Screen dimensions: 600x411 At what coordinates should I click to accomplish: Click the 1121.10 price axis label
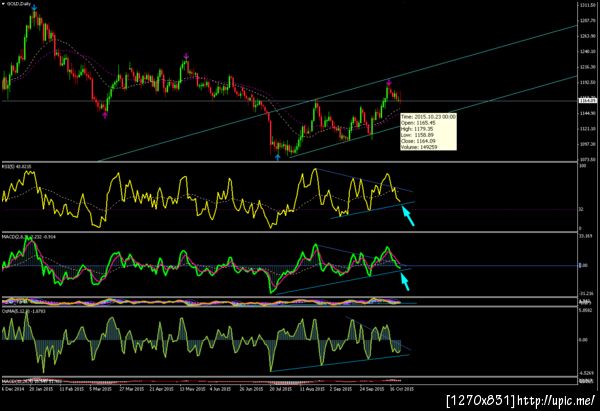[587, 129]
